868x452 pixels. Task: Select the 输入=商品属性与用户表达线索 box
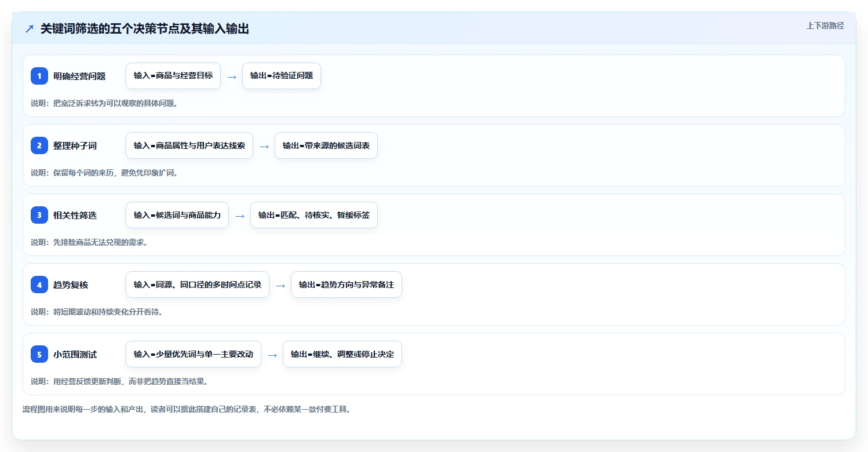click(189, 145)
